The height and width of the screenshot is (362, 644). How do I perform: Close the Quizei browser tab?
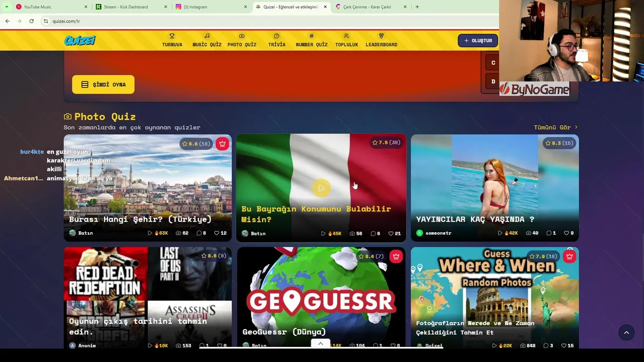pyautogui.click(x=325, y=7)
